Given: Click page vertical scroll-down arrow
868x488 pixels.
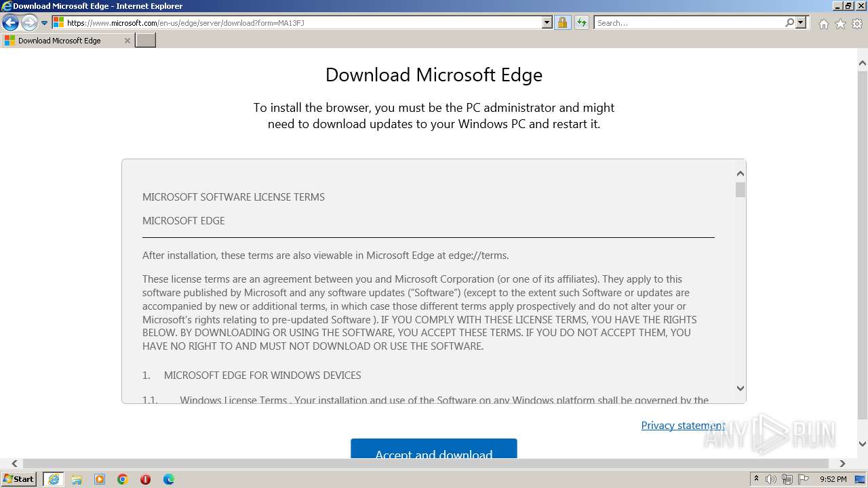Looking at the screenshot, I should 863,444.
